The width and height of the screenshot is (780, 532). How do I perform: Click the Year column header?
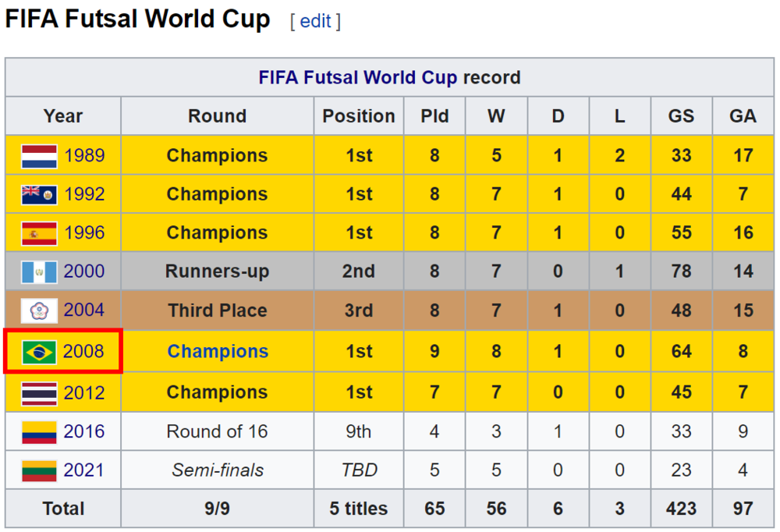(63, 116)
